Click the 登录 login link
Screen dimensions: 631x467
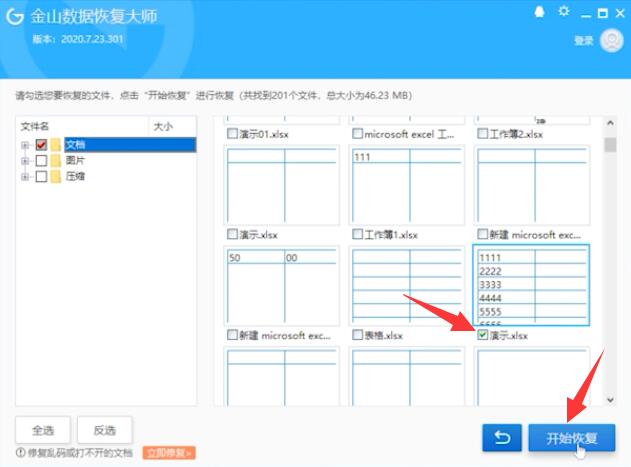click(584, 40)
